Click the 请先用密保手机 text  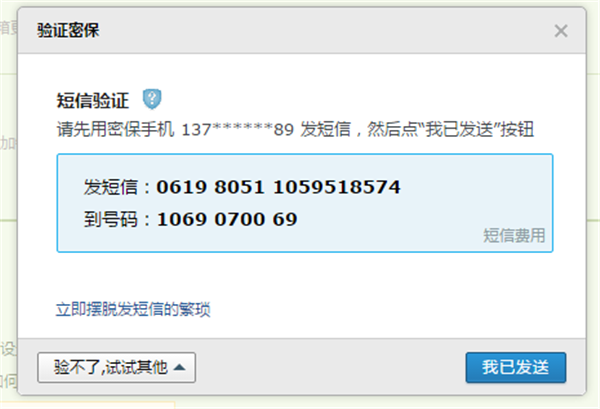click(x=115, y=129)
